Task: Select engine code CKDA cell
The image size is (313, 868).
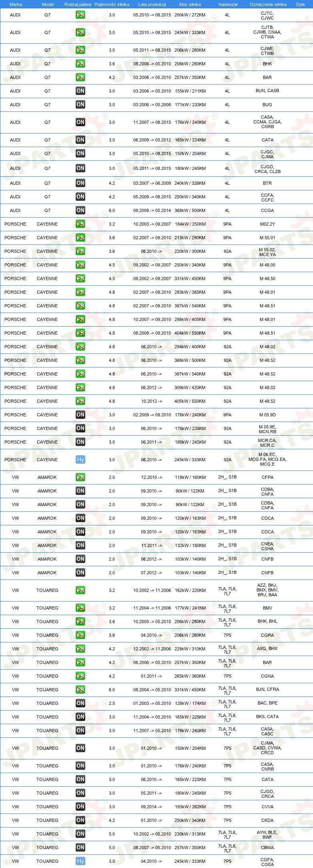Action: tap(267, 820)
